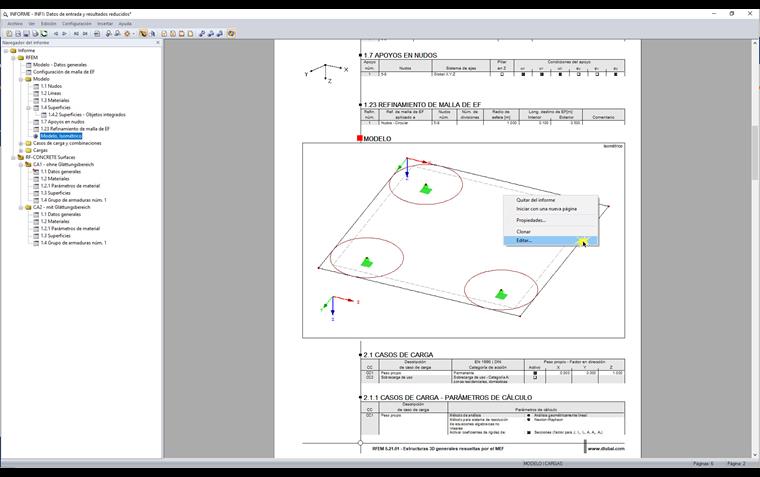The width and height of the screenshot is (760, 477).
Task: Click the yellow folder icon beside RFEM
Action: tap(21, 57)
